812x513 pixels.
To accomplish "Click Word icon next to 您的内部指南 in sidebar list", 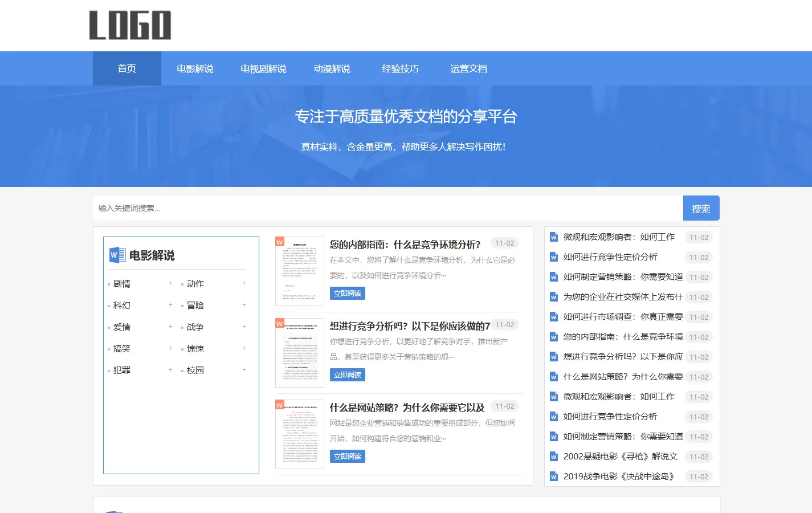I will coord(553,337).
